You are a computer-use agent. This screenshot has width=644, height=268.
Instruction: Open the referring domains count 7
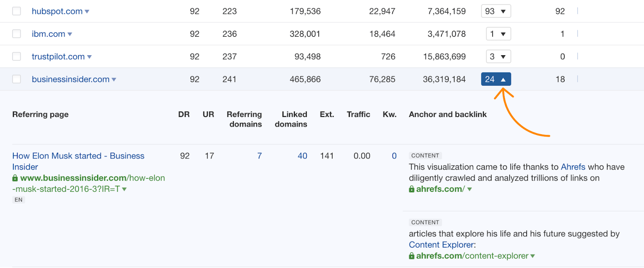tap(260, 156)
